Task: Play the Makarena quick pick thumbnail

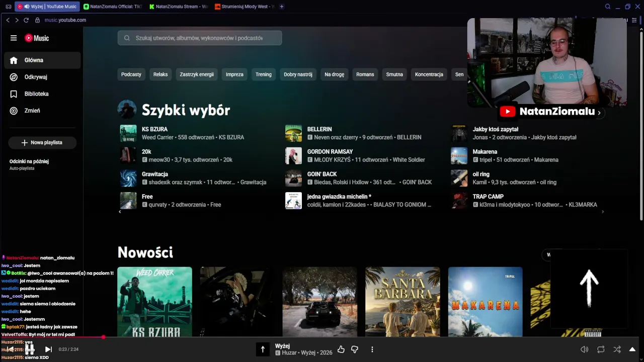Action: [459, 156]
